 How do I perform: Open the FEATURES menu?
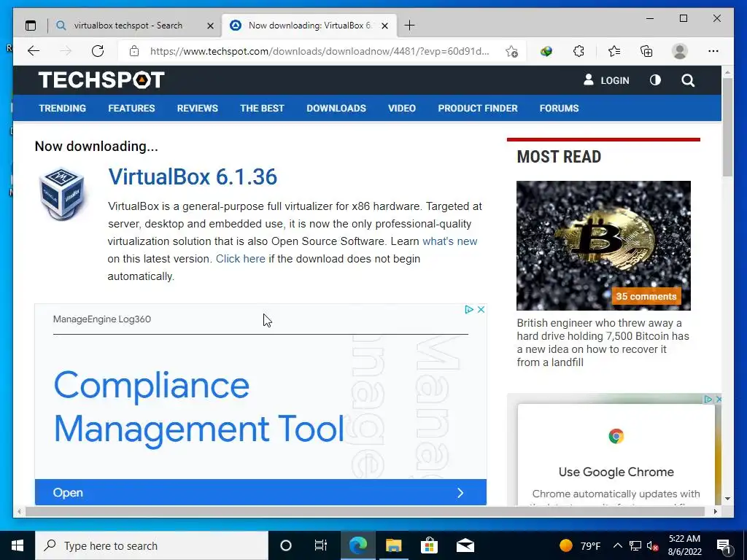click(131, 108)
